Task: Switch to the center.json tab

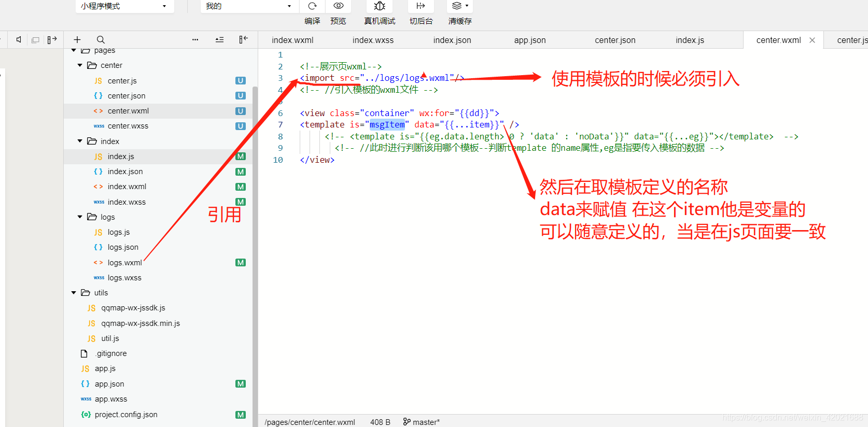Action: (x=615, y=40)
